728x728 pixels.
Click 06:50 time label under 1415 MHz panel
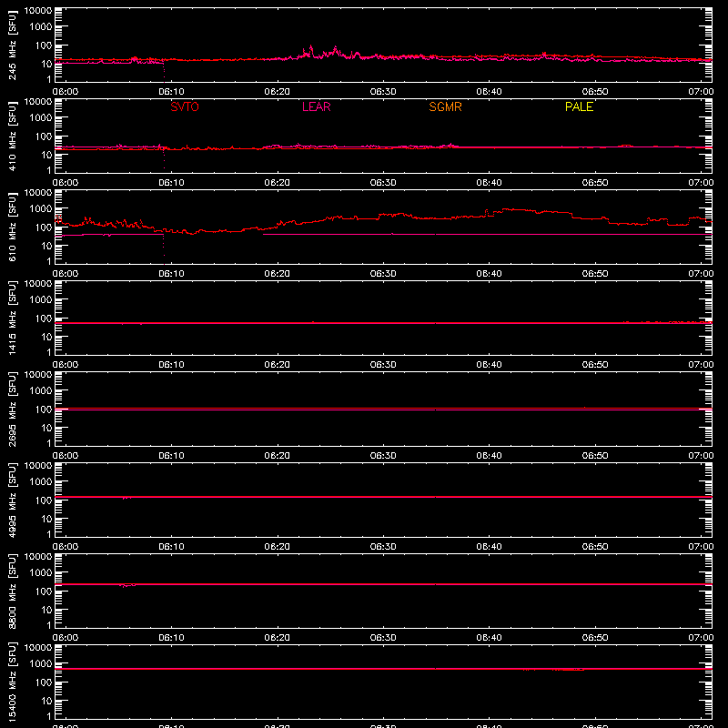pyautogui.click(x=595, y=365)
